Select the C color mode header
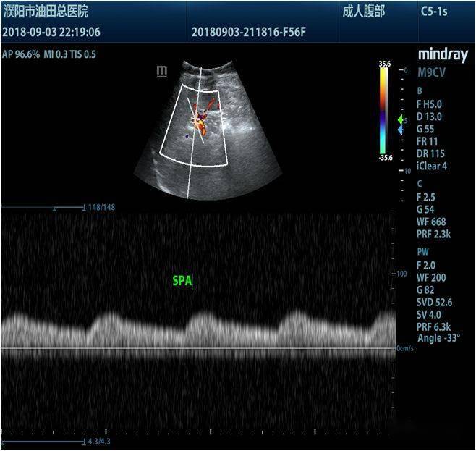The image size is (476, 451). pyautogui.click(x=420, y=184)
